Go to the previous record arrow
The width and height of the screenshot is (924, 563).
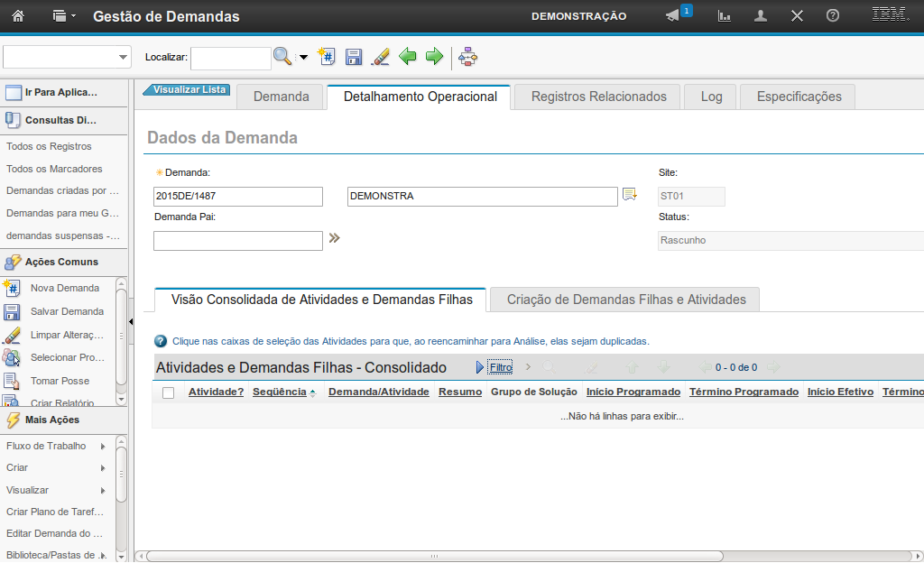[x=408, y=57]
